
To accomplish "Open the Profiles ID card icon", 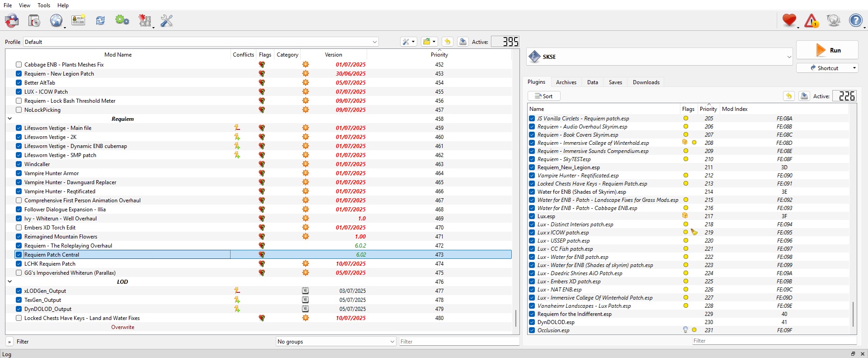I will pos(78,20).
